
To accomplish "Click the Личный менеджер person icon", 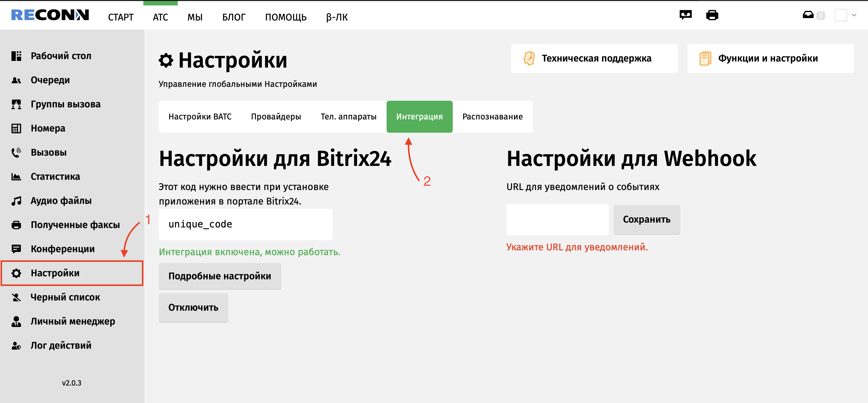I will (x=16, y=321).
